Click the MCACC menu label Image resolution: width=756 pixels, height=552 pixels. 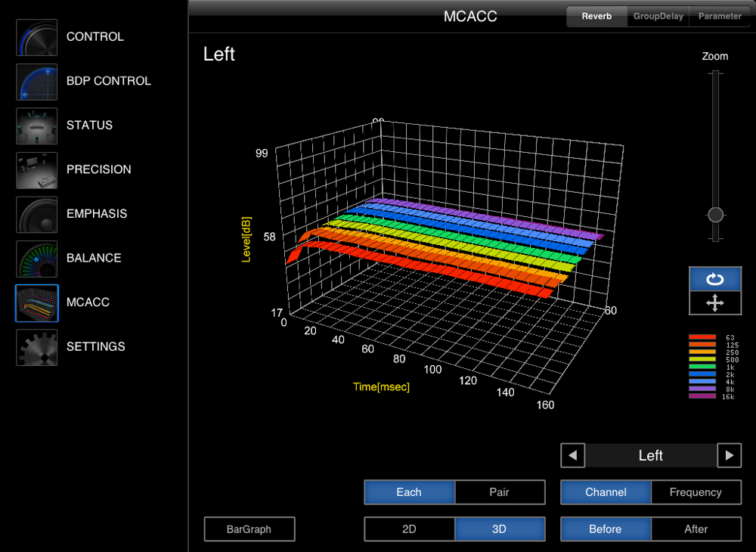tap(88, 302)
